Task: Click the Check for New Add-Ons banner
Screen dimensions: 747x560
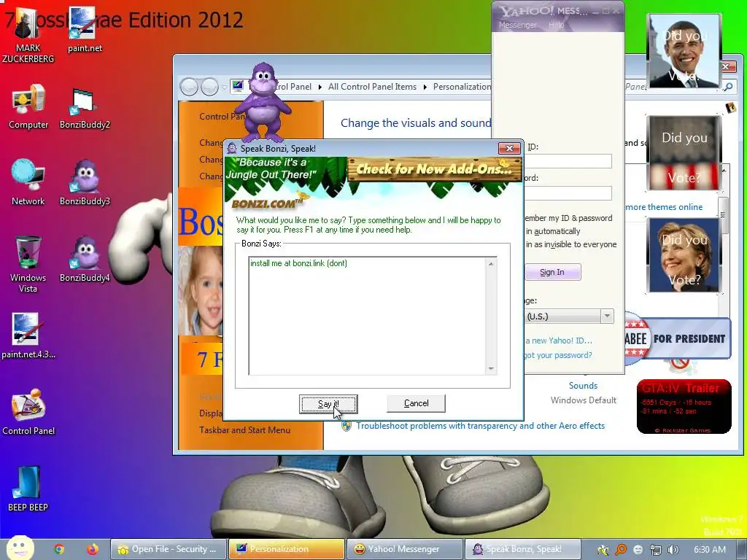Action: 435,168
